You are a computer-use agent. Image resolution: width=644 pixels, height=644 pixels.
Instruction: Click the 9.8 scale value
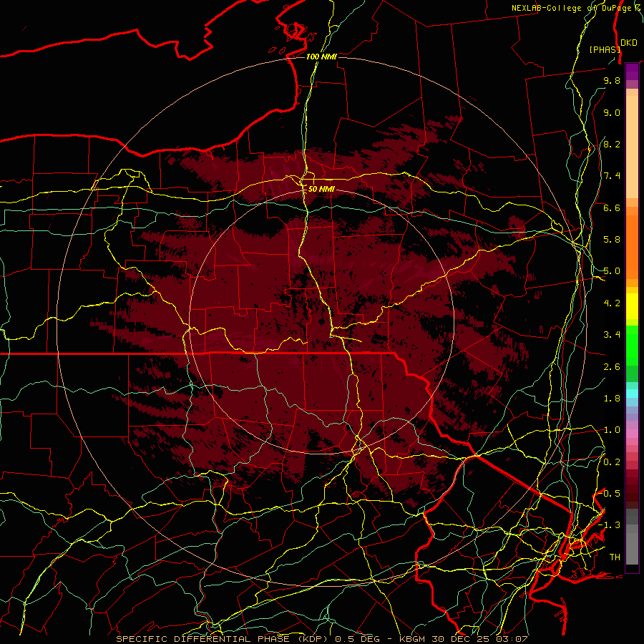pos(612,80)
